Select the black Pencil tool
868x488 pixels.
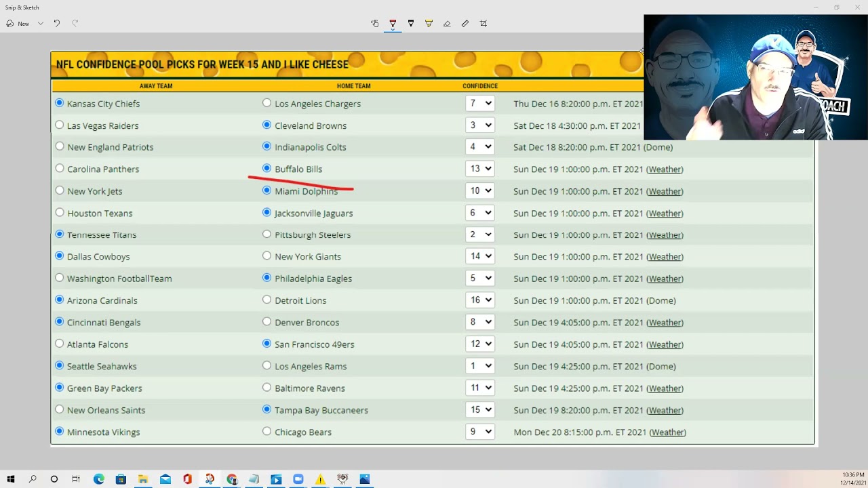coord(411,23)
